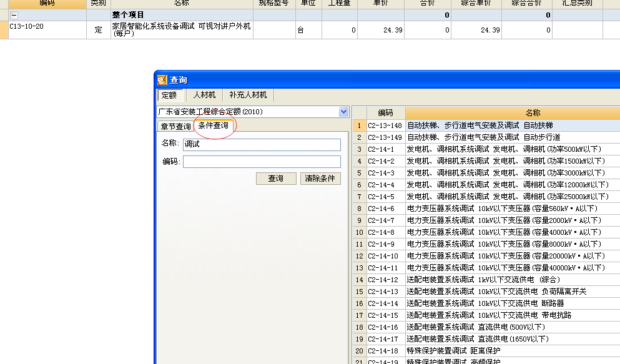Screen dimensions: 620x364
Task: Open the 章节查询 tab
Action: (175, 127)
